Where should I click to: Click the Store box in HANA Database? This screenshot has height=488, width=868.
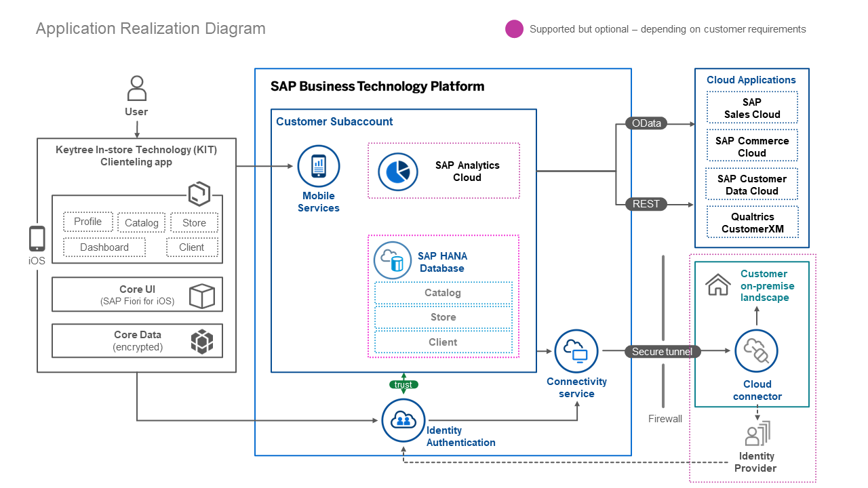pyautogui.click(x=443, y=317)
